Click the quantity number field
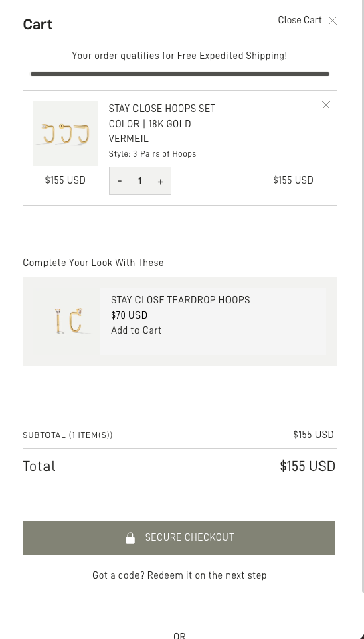Image resolution: width=364 pixels, height=639 pixels. click(x=140, y=181)
